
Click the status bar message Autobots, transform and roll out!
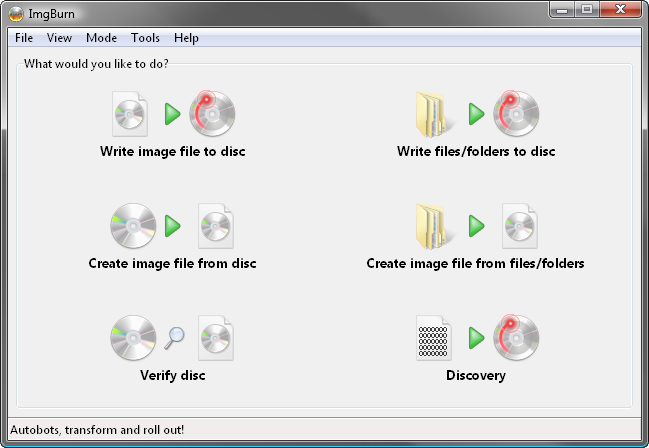pos(97,430)
